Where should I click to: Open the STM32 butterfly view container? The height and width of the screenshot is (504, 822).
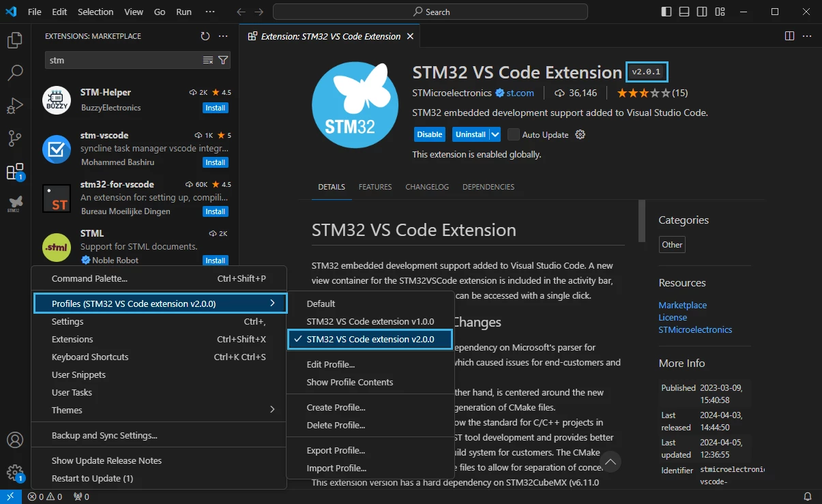pyautogui.click(x=15, y=203)
